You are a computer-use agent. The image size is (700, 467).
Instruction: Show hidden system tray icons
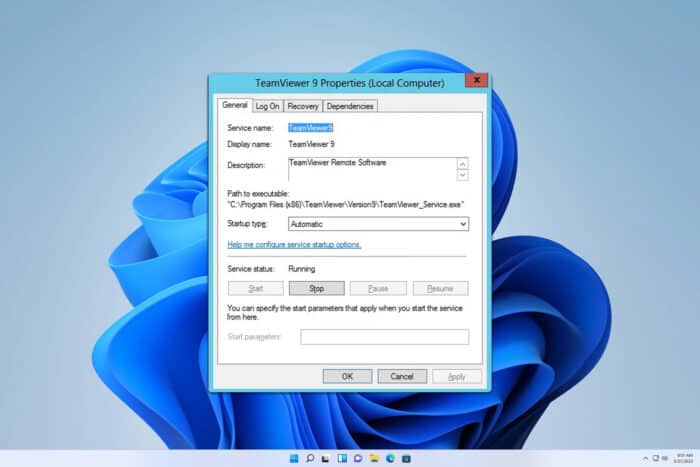645,459
